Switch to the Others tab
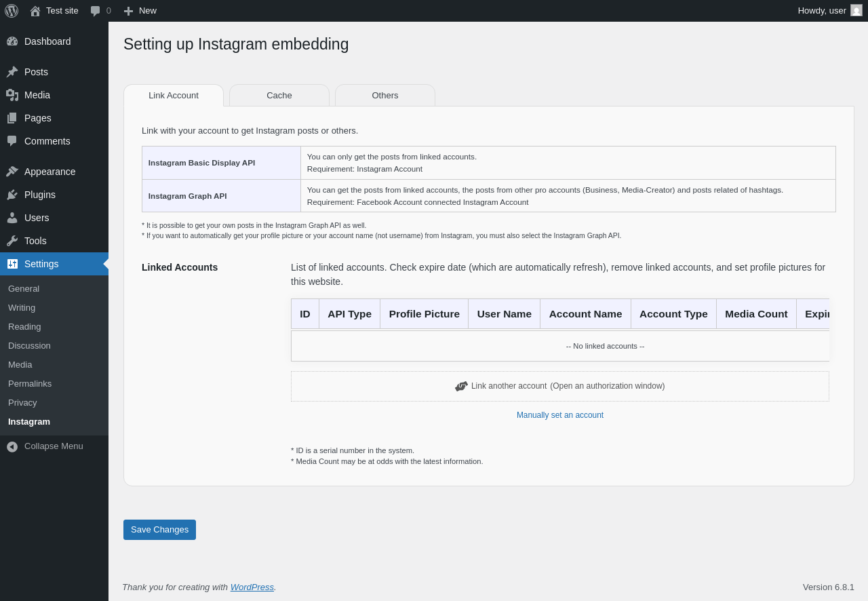The height and width of the screenshot is (601, 868). point(385,96)
